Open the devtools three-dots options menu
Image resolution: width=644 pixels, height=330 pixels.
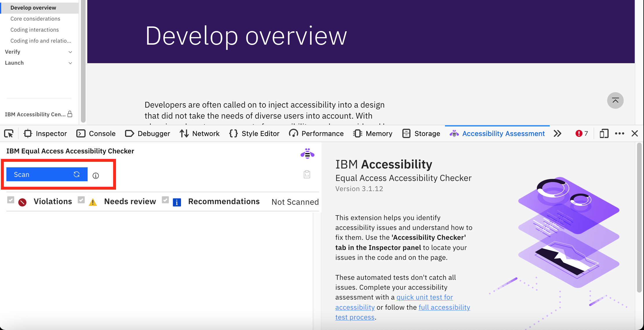[x=619, y=134]
